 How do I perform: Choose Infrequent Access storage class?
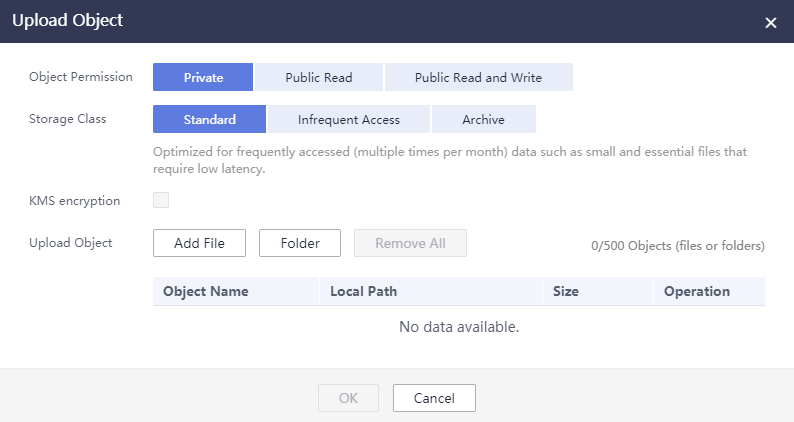coord(348,119)
